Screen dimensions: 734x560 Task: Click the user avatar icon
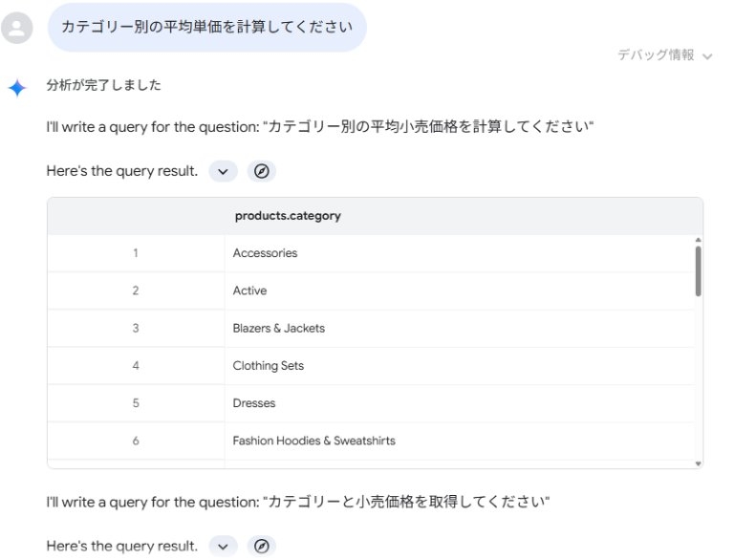[16, 28]
